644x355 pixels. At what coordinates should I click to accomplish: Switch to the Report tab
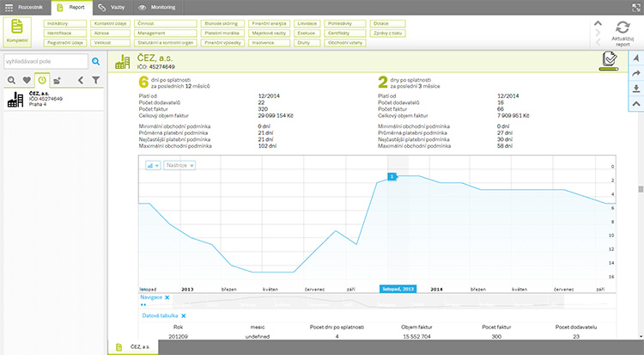pos(71,8)
